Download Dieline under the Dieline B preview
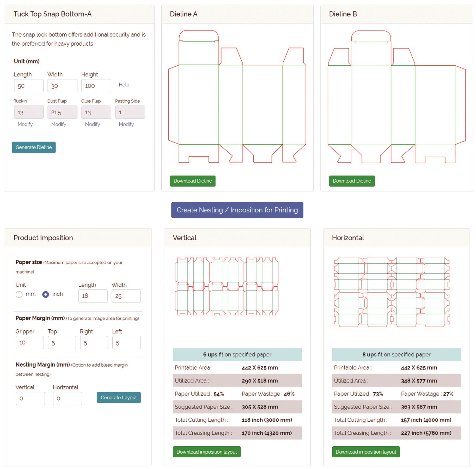Image resolution: width=476 pixels, height=469 pixels. [352, 181]
